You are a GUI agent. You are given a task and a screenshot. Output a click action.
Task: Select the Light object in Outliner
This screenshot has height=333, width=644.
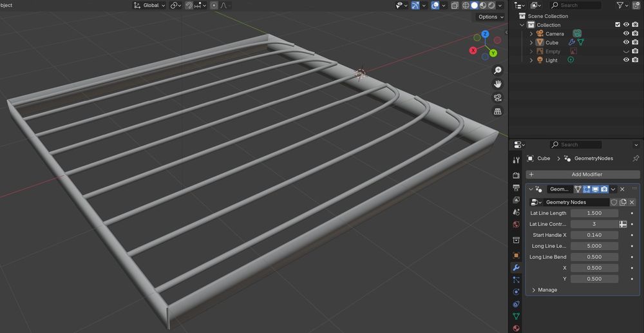551,60
